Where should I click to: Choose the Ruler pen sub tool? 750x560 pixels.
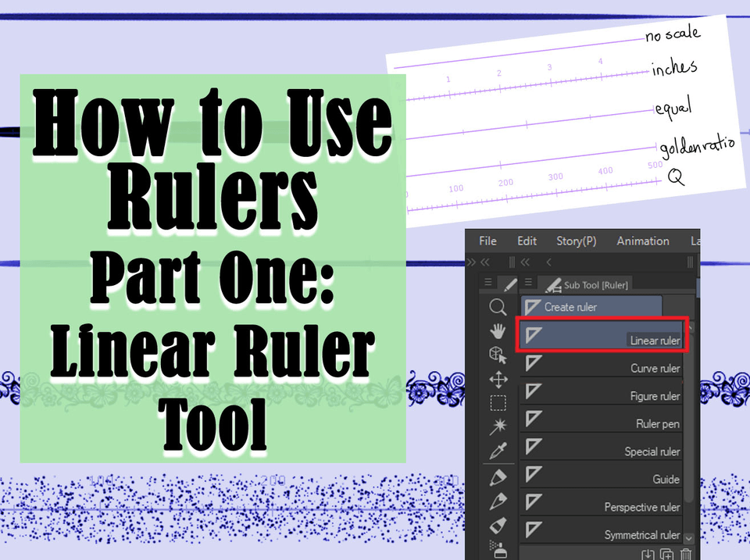pos(602,419)
